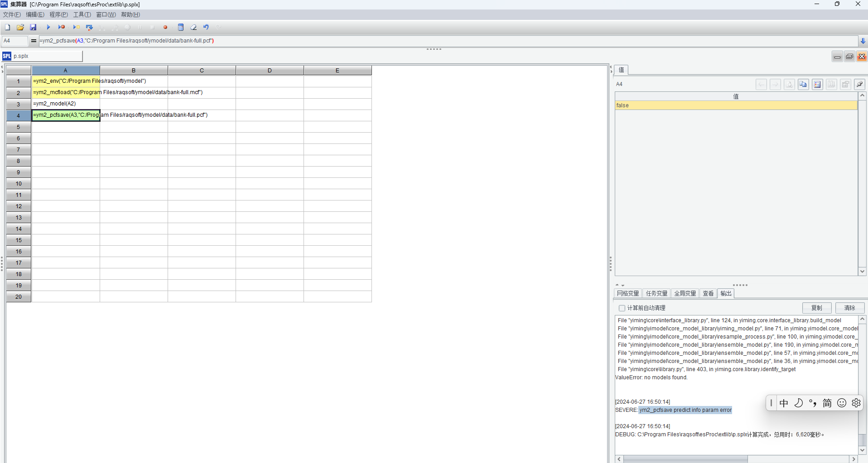This screenshot has height=463, width=868.
Task: Save the script with the floppy disk icon
Action: click(x=33, y=27)
